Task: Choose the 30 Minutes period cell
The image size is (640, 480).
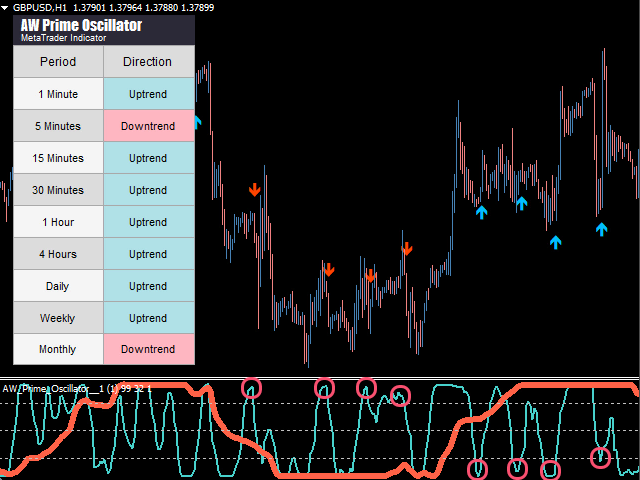Action: pyautogui.click(x=58, y=190)
